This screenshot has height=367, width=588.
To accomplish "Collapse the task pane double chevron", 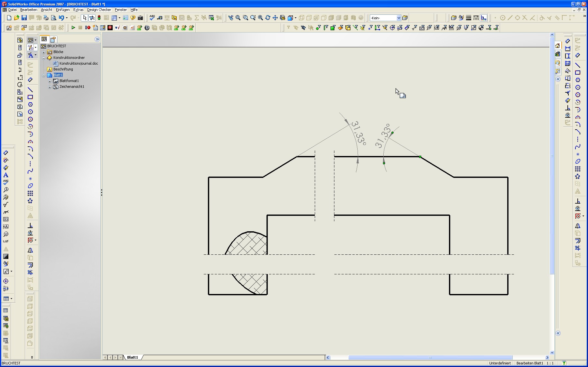I will [x=558, y=79].
